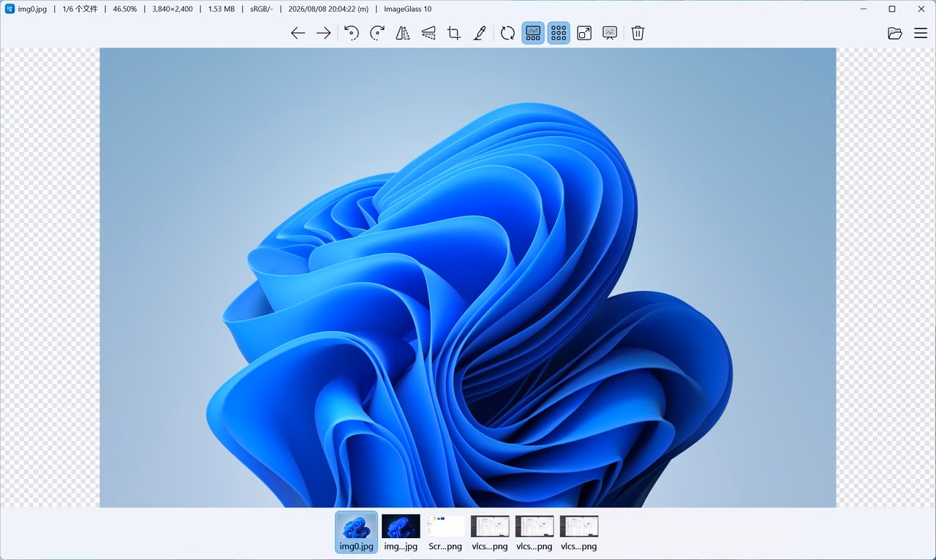Image resolution: width=936 pixels, height=560 pixels.
Task: Rotate the image clockwise
Action: (377, 33)
